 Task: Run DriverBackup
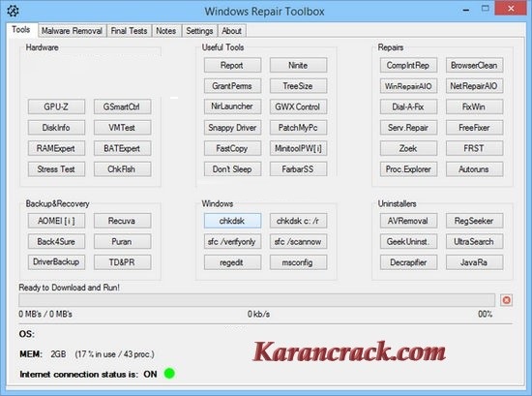tap(56, 262)
